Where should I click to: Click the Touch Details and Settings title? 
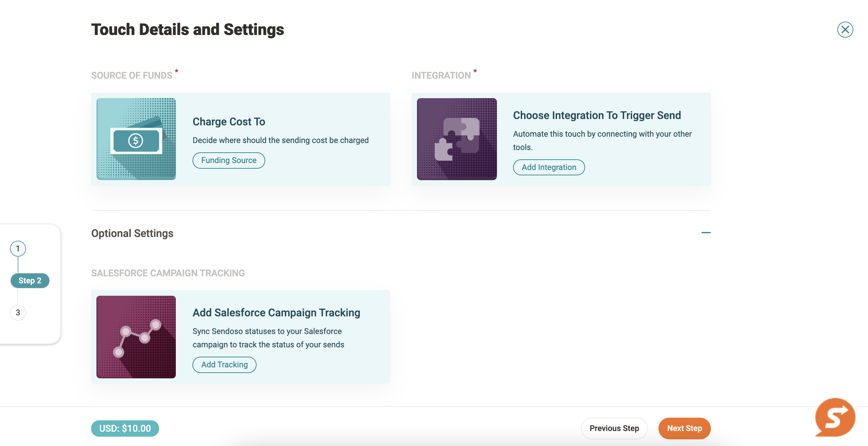click(x=187, y=30)
